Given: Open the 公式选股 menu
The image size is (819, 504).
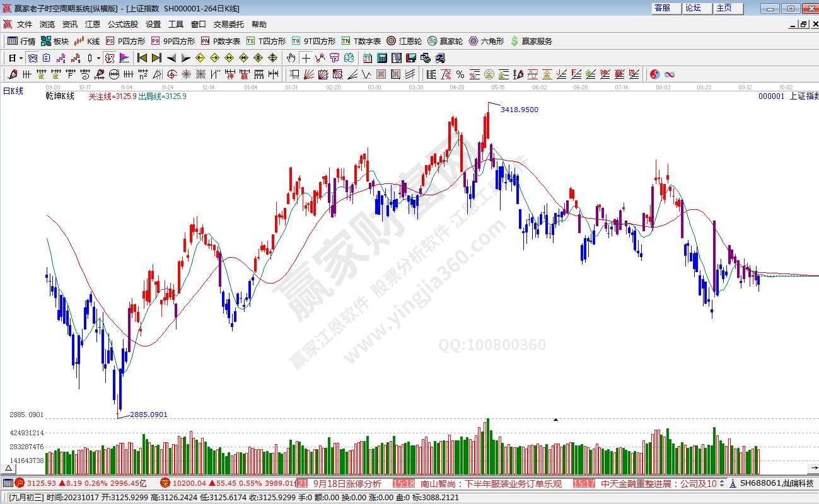Looking at the screenshot, I should 122,24.
